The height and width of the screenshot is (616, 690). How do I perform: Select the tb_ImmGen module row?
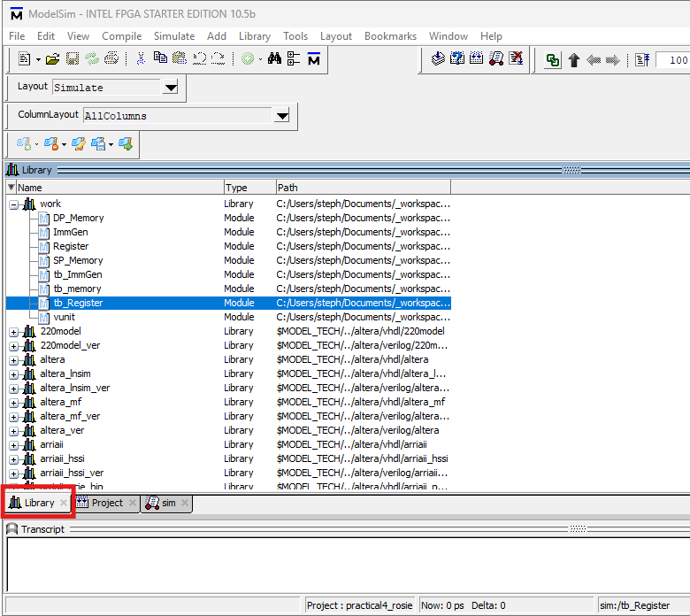228,274
